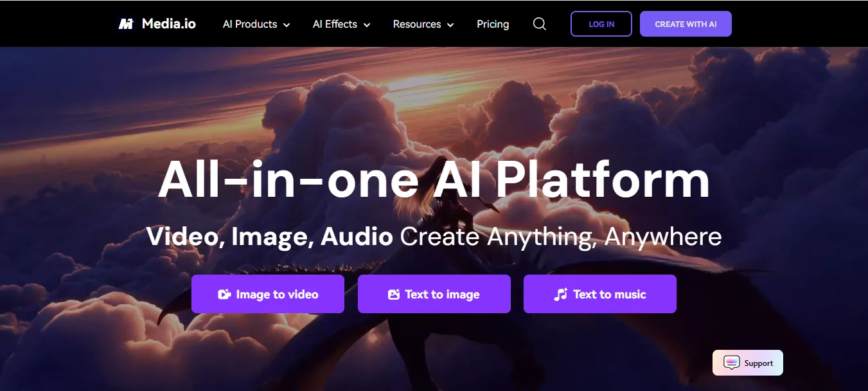Viewport: 868px width, 391px height.
Task: Click the Support chat icon
Action: click(732, 363)
